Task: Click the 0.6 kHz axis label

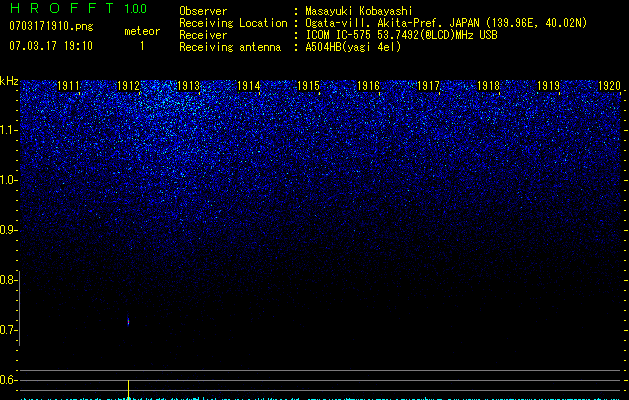Action: pos(9,380)
